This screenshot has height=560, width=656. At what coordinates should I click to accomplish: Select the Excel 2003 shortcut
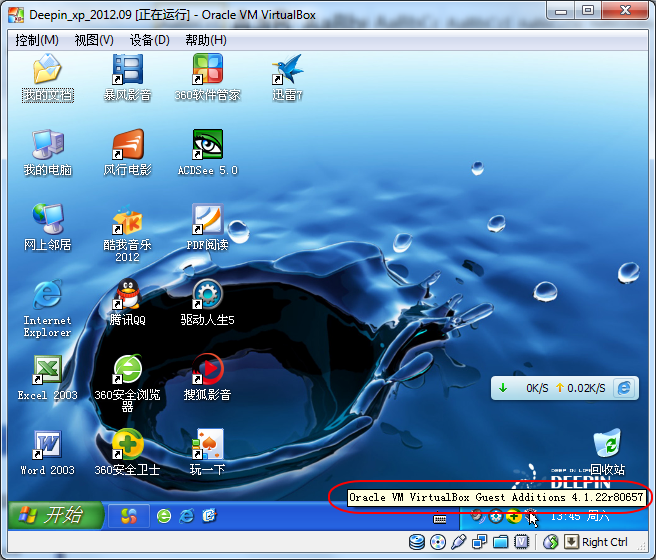point(47,371)
